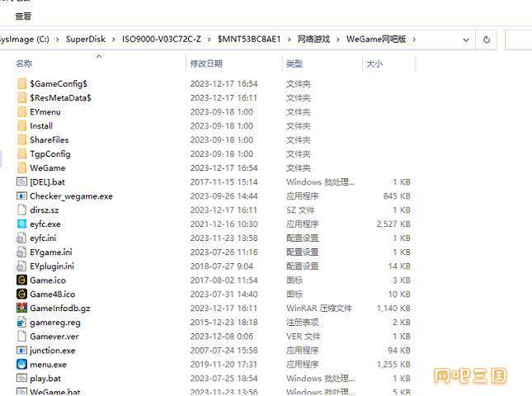Sort by the 大小 column header
The width and height of the screenshot is (532, 396).
[x=374, y=64]
